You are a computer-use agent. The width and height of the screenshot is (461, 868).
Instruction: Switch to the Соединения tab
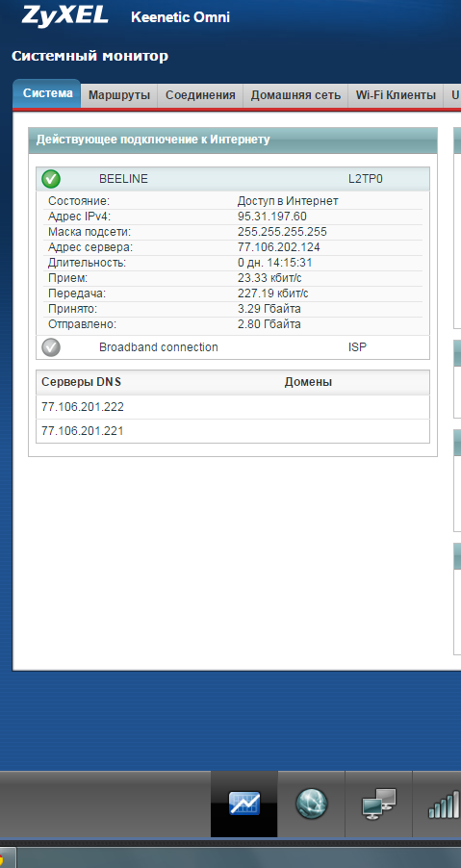coord(200,95)
